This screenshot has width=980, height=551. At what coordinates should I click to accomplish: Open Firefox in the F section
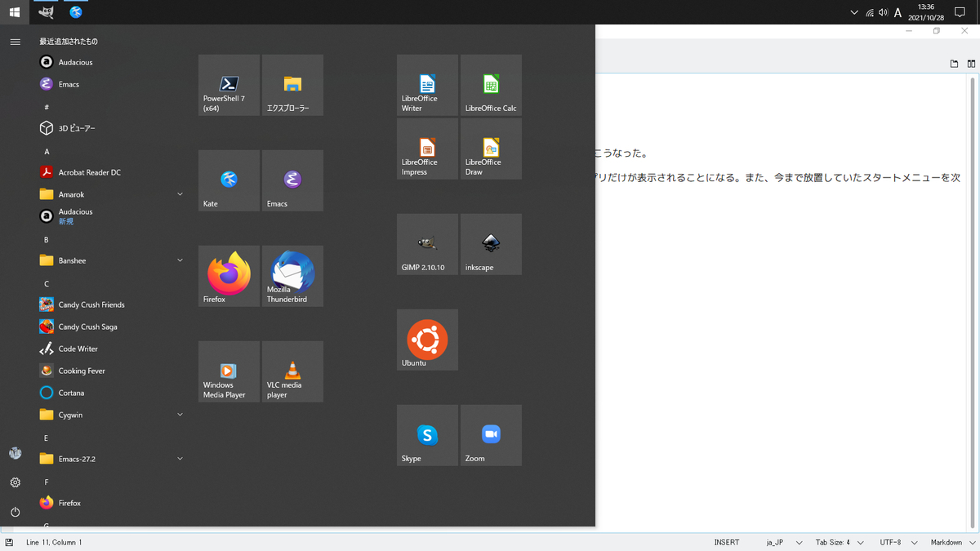coord(110,503)
